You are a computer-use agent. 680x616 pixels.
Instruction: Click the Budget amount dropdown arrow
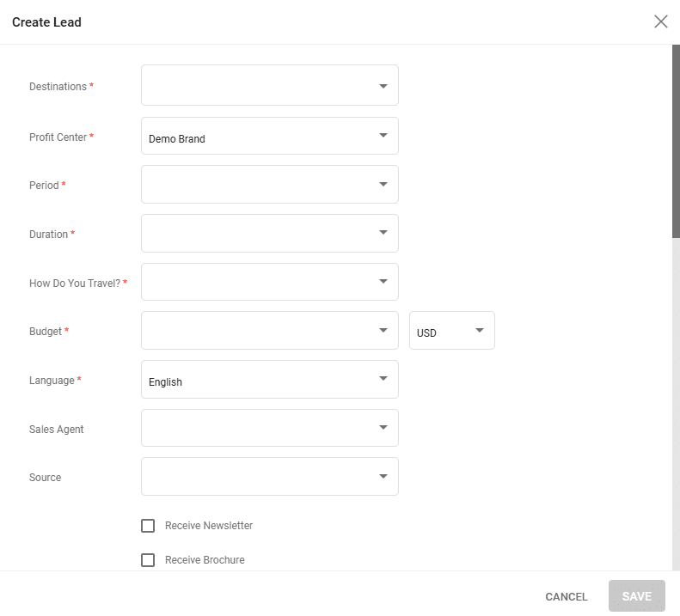(383, 330)
